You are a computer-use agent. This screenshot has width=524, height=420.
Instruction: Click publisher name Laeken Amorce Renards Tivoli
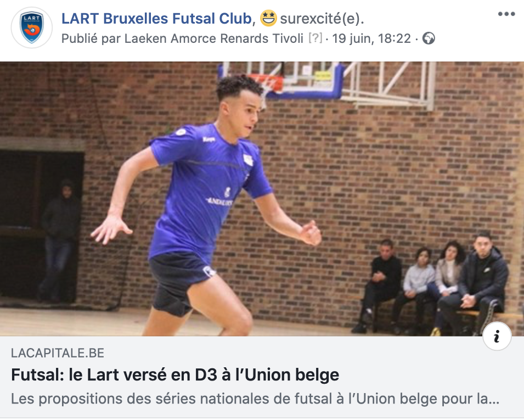214,38
